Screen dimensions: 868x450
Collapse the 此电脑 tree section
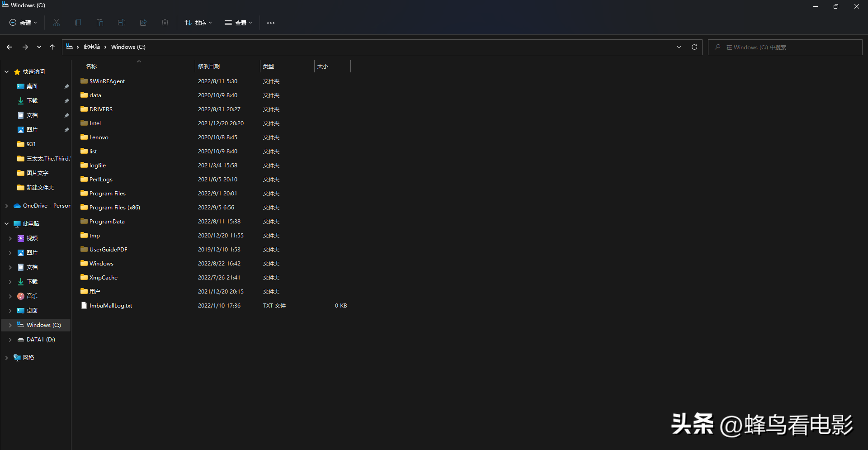click(x=7, y=224)
